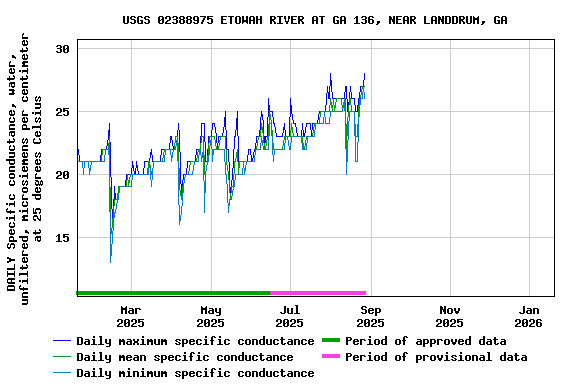The width and height of the screenshot is (576, 384).
Task: Click the 'Period of approved data' legend text
Action: coord(426,341)
